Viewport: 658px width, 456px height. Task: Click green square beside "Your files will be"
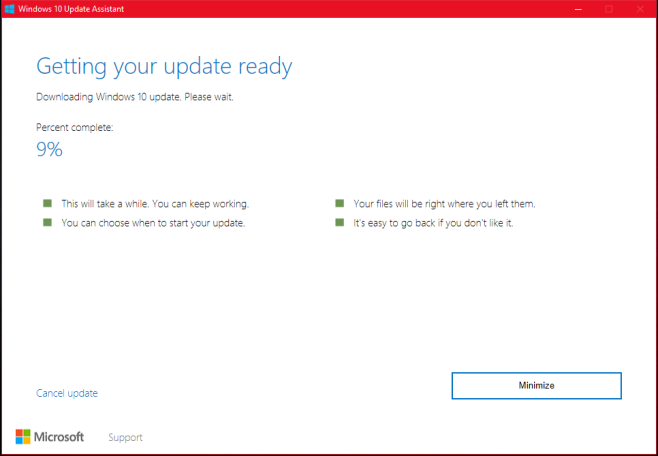(339, 203)
